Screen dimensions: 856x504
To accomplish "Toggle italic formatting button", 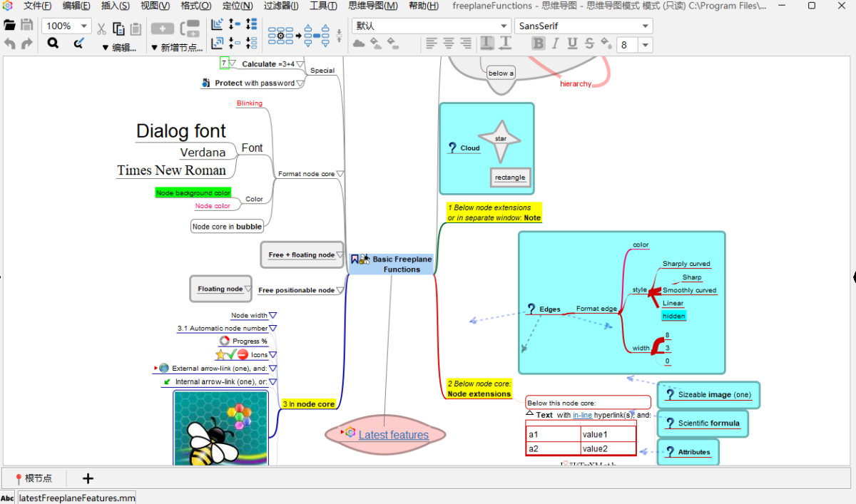I will click(x=556, y=43).
